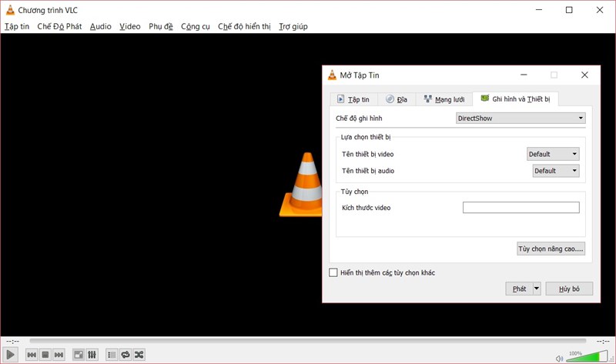
Task: Mute audio with the speaker icon
Action: point(559,357)
